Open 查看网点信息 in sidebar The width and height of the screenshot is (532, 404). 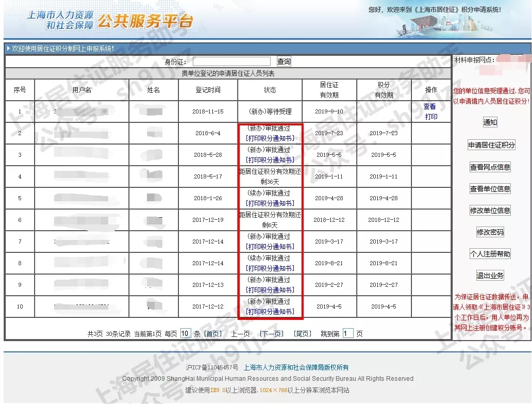pos(490,167)
